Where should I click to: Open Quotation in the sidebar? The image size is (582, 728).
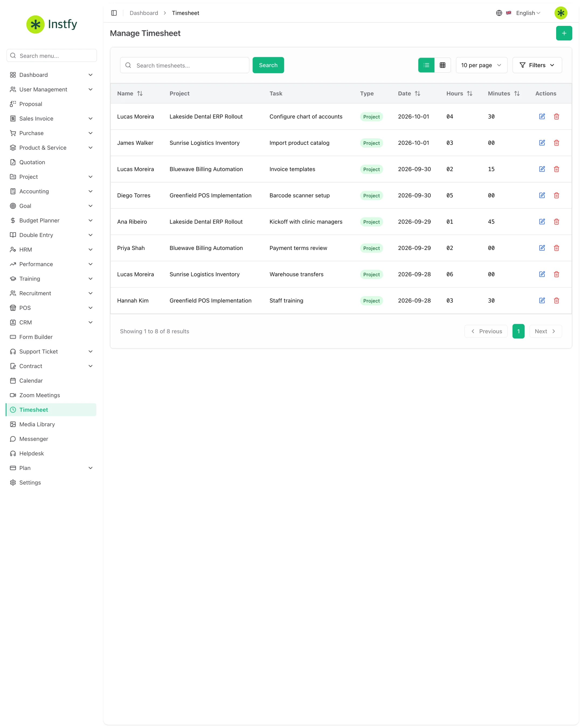51,162
